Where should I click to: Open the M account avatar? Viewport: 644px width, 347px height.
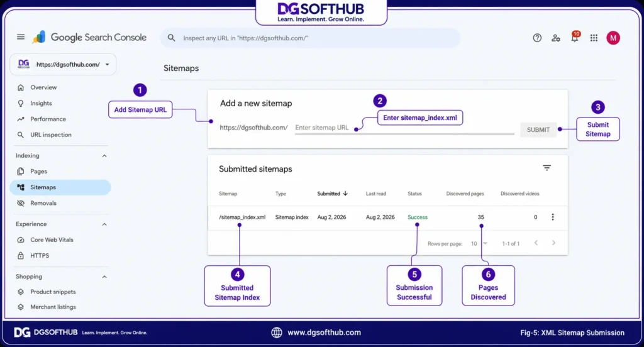[613, 38]
